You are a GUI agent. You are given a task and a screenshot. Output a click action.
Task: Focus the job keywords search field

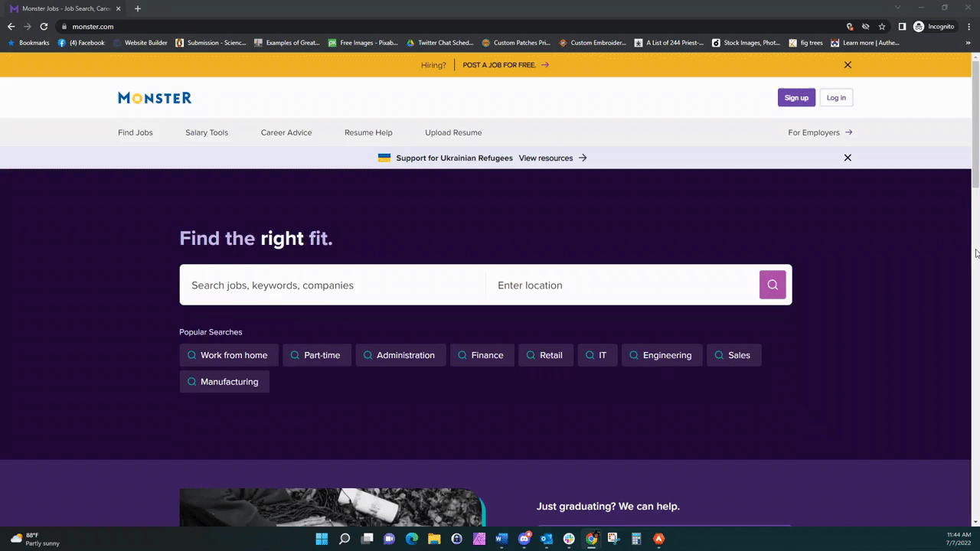[x=332, y=285]
